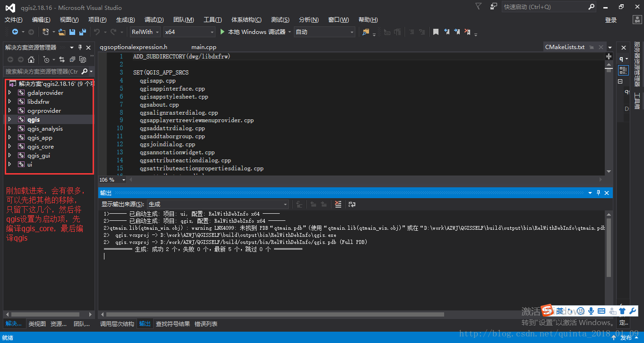Image resolution: width=644 pixels, height=343 pixels.
Task: Switch to the 类视图 class view tab
Action: click(x=37, y=324)
